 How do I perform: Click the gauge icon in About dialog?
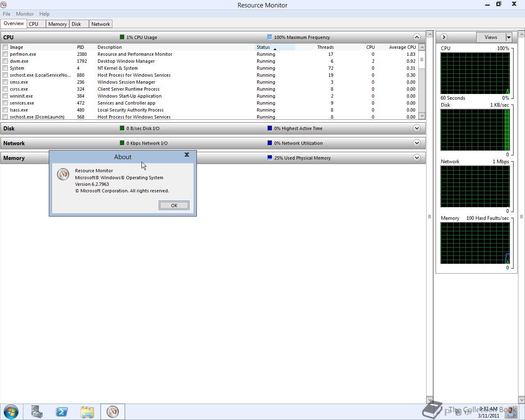point(63,174)
